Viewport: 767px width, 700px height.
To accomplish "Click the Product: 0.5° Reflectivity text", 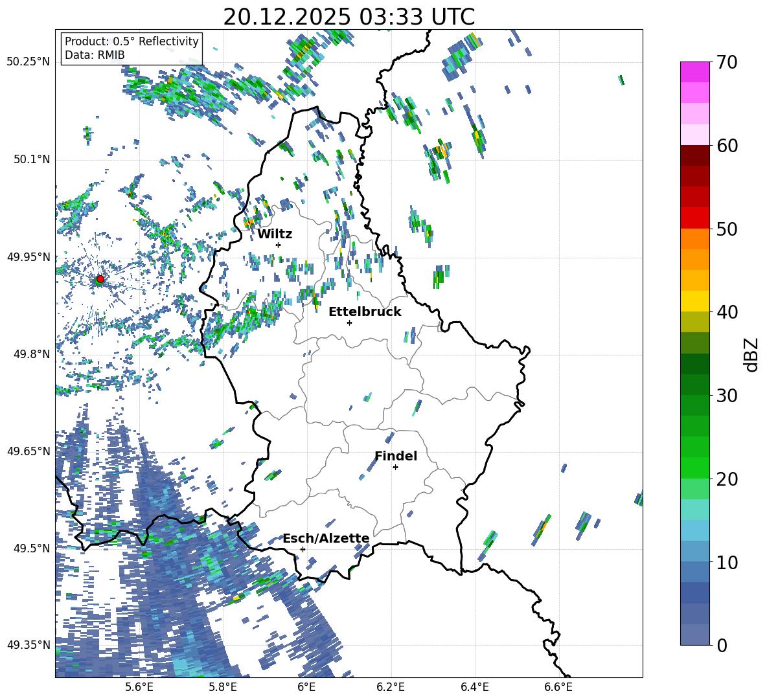I will (132, 41).
